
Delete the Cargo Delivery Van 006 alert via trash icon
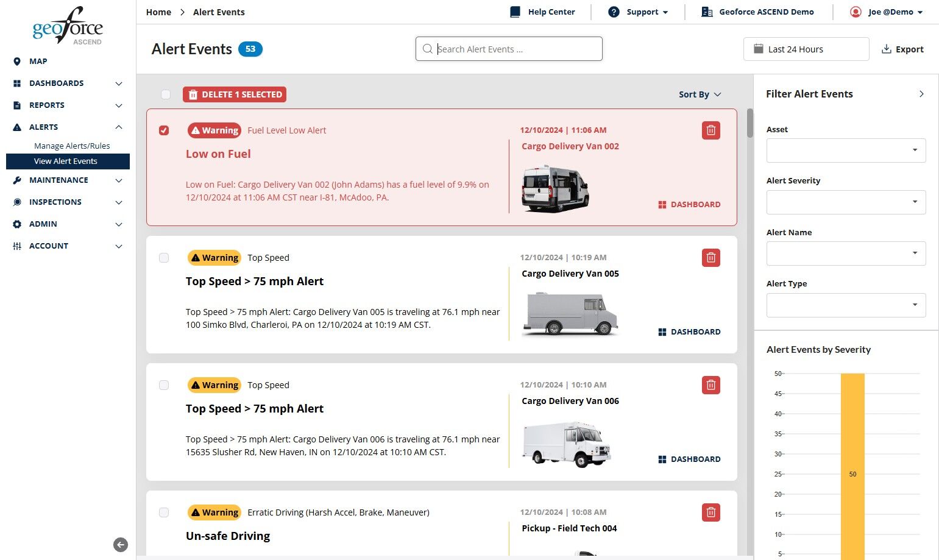coord(710,385)
